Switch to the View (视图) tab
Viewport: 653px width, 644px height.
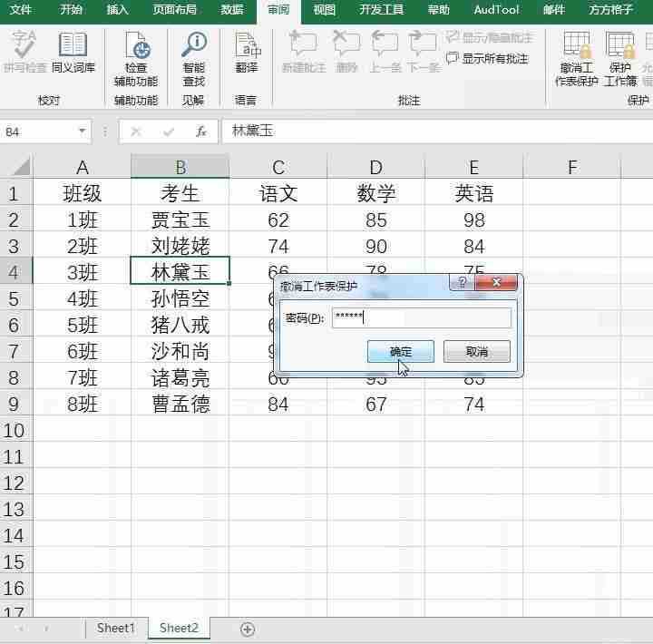point(324,9)
